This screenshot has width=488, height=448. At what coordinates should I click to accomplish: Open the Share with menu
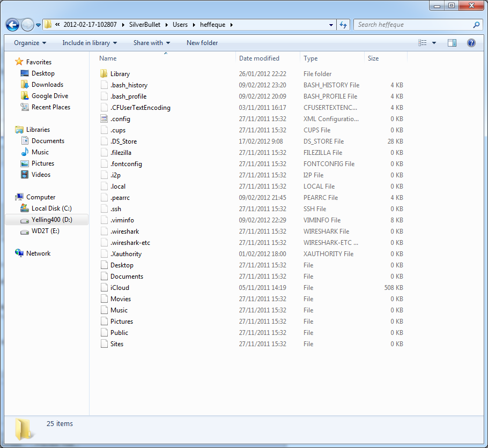point(152,43)
